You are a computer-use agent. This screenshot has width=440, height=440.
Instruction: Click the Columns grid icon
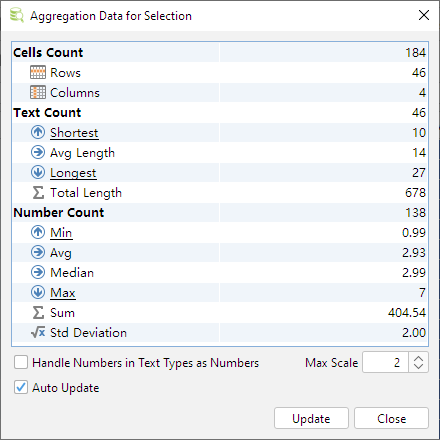coord(38,92)
